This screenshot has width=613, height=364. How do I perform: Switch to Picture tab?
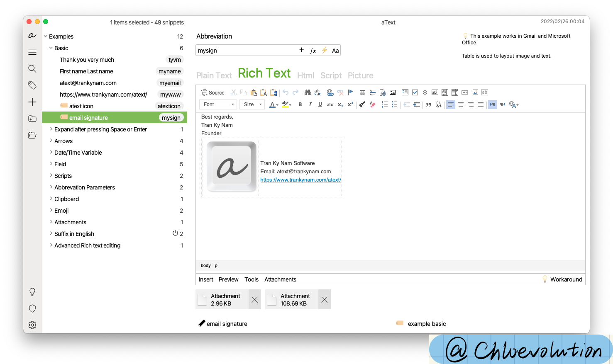361,75
